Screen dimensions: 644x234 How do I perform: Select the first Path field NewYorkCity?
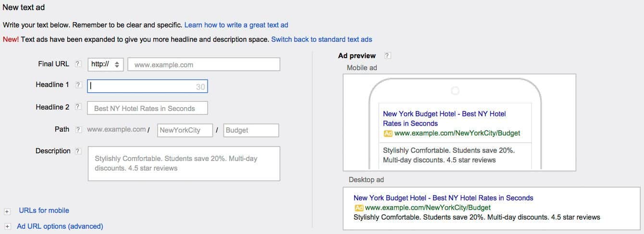185,130
